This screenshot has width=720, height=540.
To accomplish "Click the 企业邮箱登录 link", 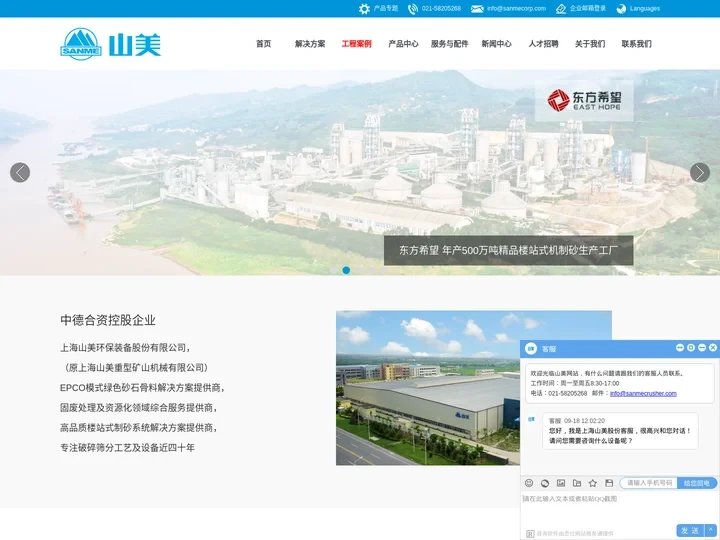I will pos(588,8).
